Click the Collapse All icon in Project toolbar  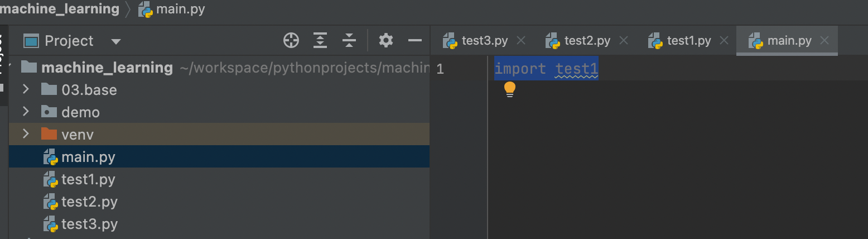(349, 40)
